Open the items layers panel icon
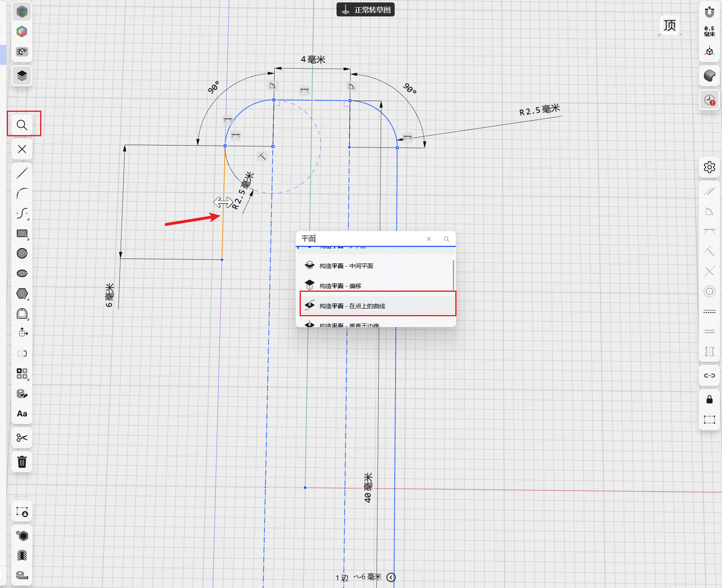 pos(22,76)
